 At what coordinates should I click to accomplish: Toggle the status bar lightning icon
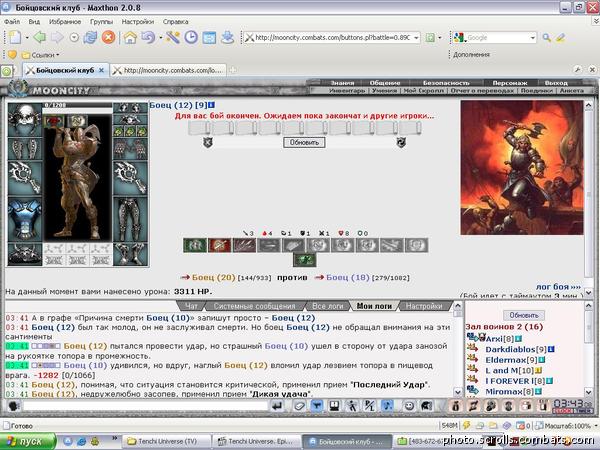coord(466,425)
